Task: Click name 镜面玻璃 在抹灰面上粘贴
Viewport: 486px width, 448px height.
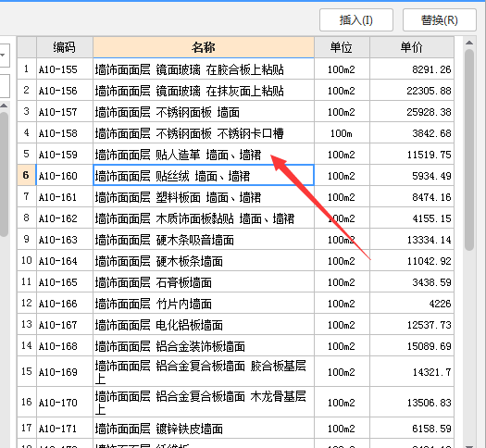Action: (204, 91)
